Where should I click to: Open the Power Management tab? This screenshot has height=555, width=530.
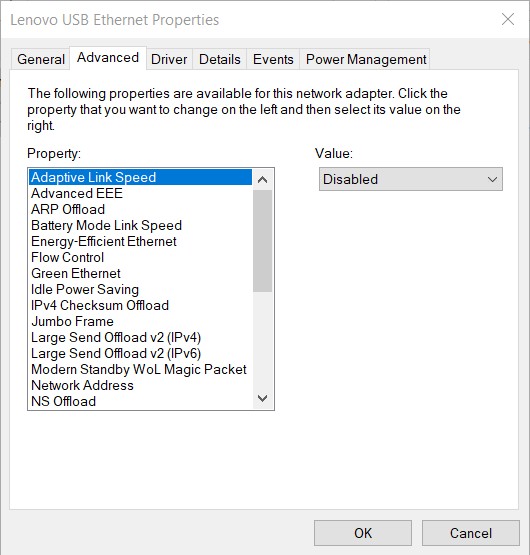(x=366, y=59)
